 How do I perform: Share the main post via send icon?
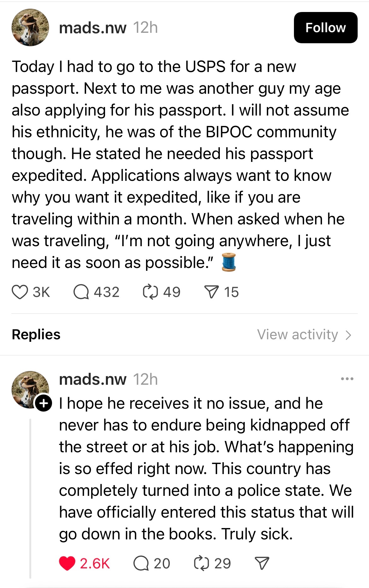(211, 292)
